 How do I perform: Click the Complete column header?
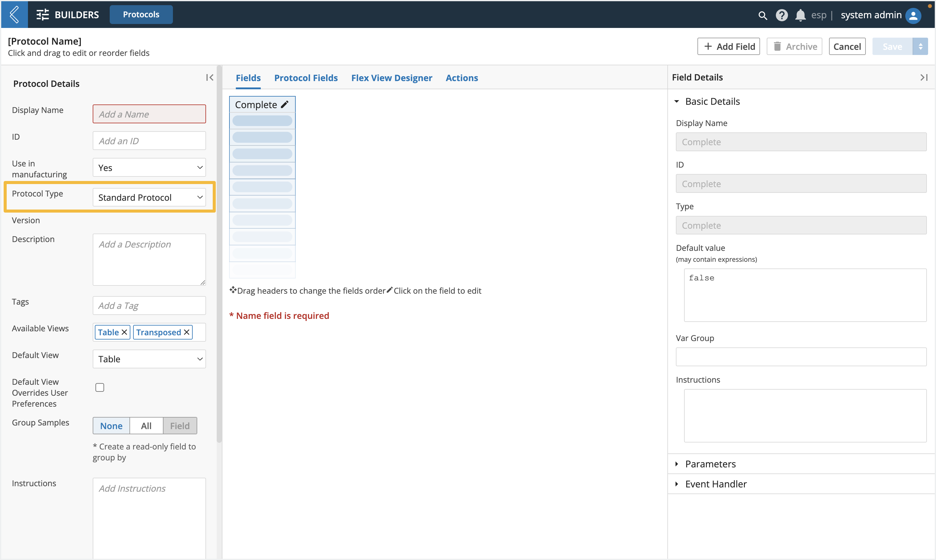262,104
